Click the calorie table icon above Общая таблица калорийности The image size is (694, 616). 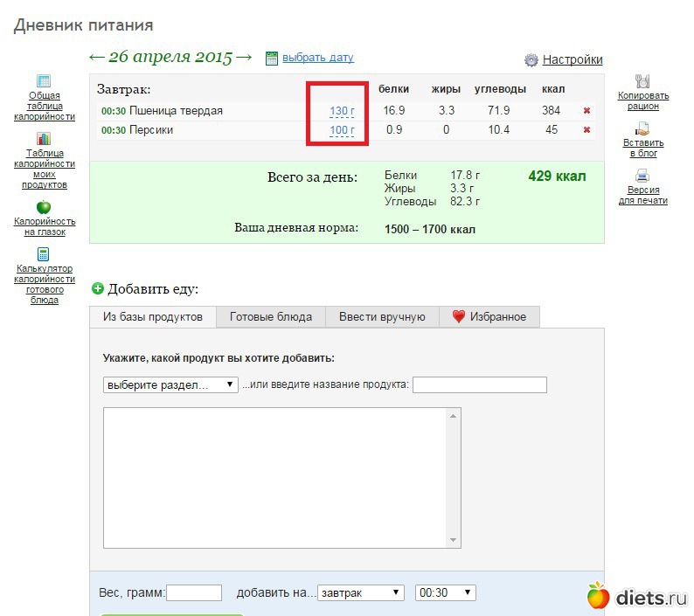coord(44,81)
